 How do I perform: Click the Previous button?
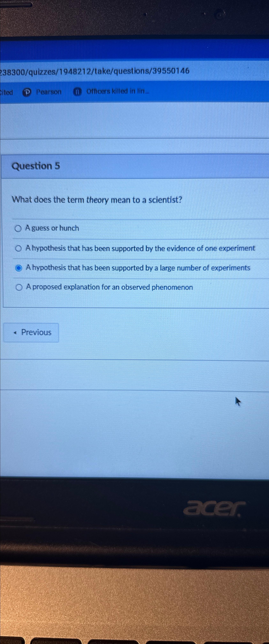coord(31,333)
